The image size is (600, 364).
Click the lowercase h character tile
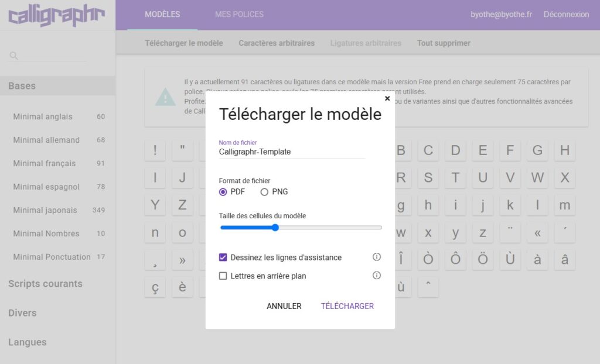point(428,205)
